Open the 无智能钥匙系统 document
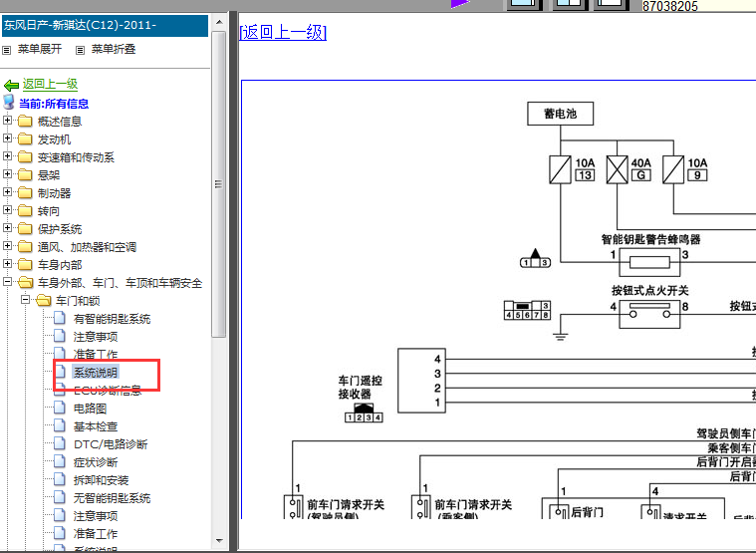Screen dimensions: 756x553 pos(112,498)
